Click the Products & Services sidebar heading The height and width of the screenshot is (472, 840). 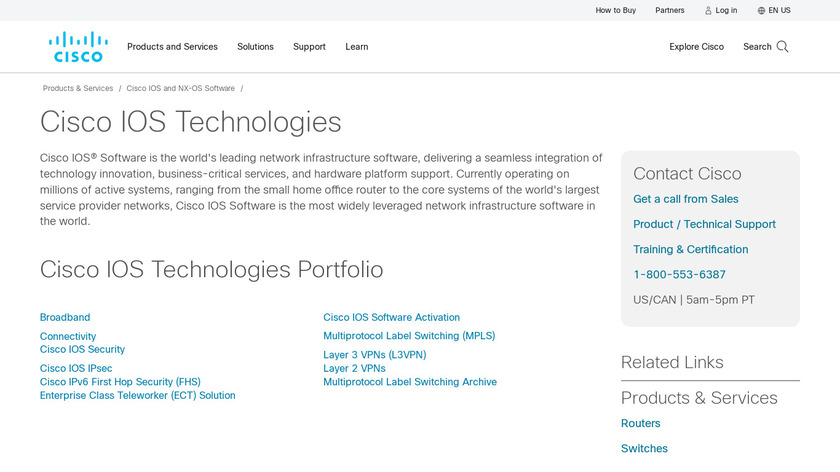(x=699, y=398)
